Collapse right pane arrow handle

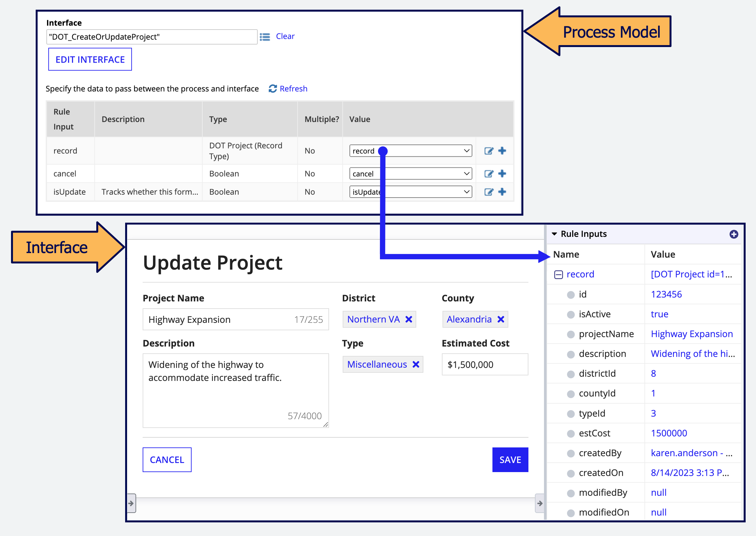540,503
